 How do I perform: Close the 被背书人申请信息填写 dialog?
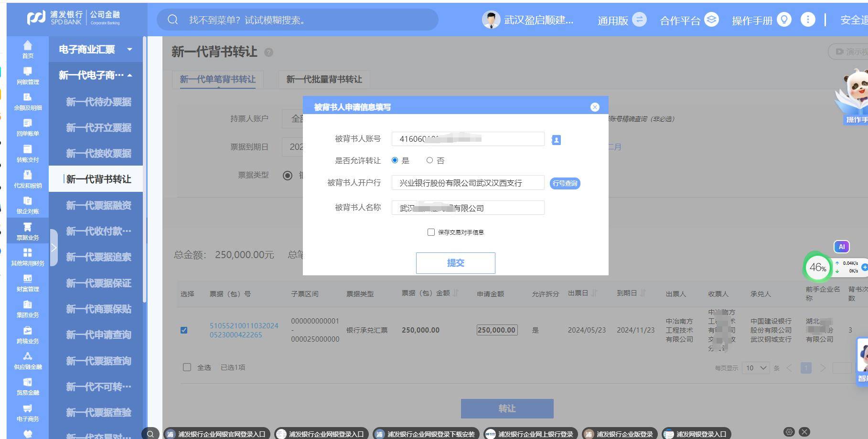(595, 107)
